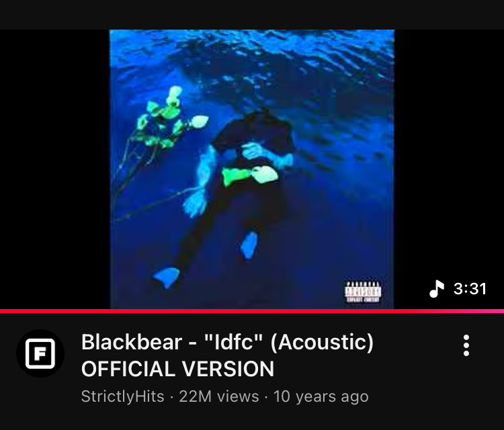Image resolution: width=504 pixels, height=430 pixels.
Task: Click the 3:31 duration badge
Action: (x=470, y=289)
